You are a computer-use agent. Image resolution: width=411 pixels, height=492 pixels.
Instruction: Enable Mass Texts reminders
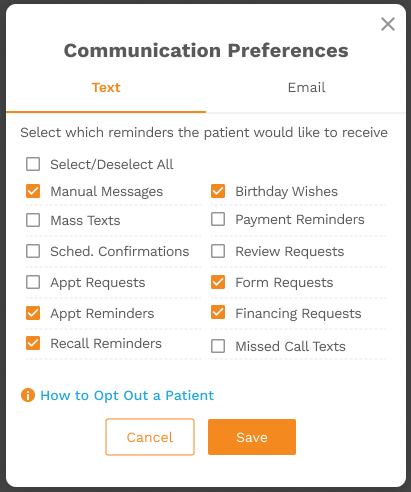tap(33, 220)
